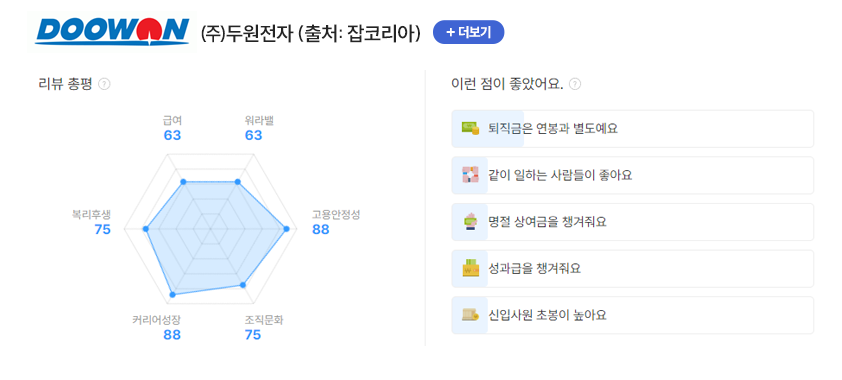Click the 고용안정성 data point on radar chart
The image size is (842, 380).
tap(286, 229)
